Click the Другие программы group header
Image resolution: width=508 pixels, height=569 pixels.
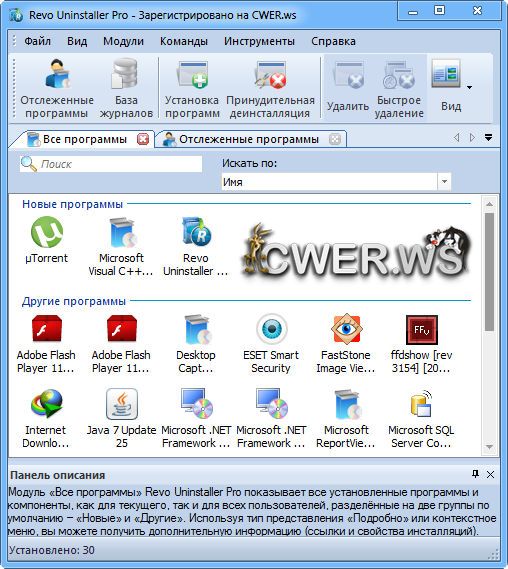click(74, 301)
